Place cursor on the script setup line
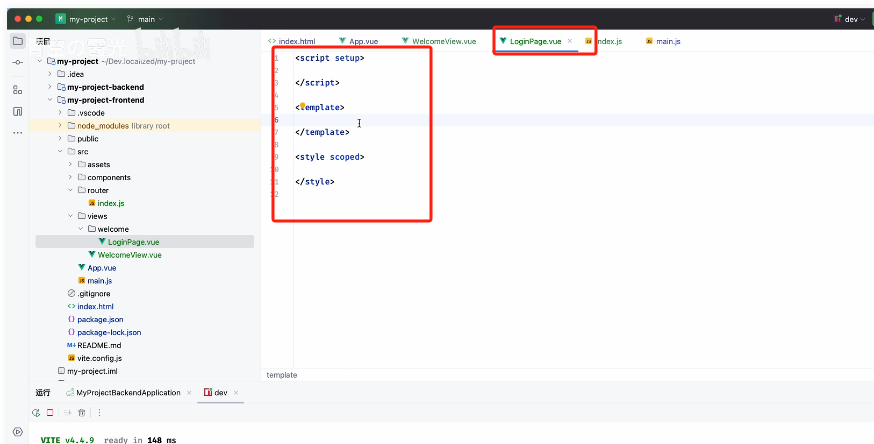Screen dimensions: 874x444 329,58
